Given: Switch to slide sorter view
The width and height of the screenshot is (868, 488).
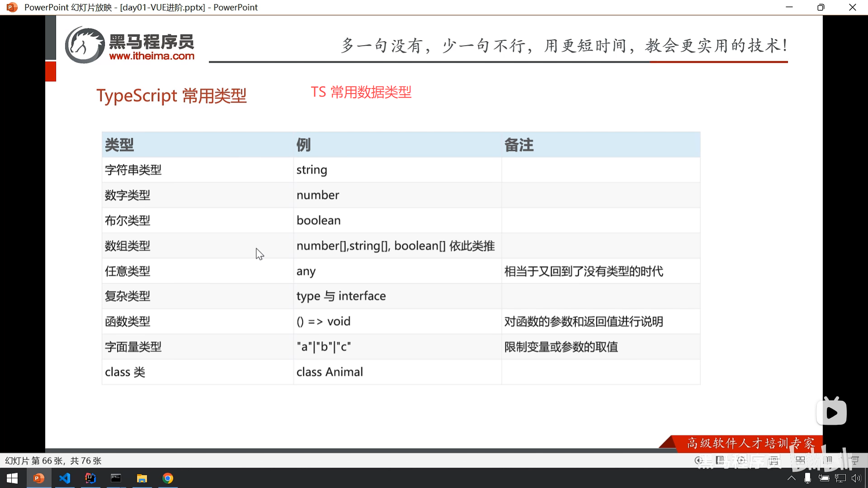Looking at the screenshot, I should coord(800,460).
